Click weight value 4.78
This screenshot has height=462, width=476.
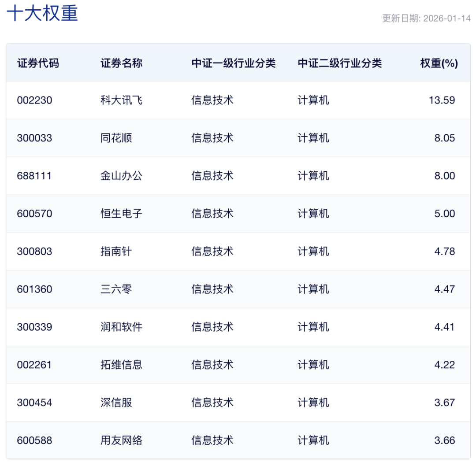coord(445,251)
